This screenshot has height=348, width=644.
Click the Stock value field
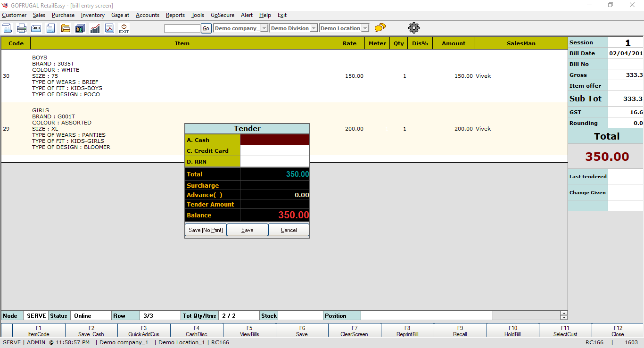[300, 315]
